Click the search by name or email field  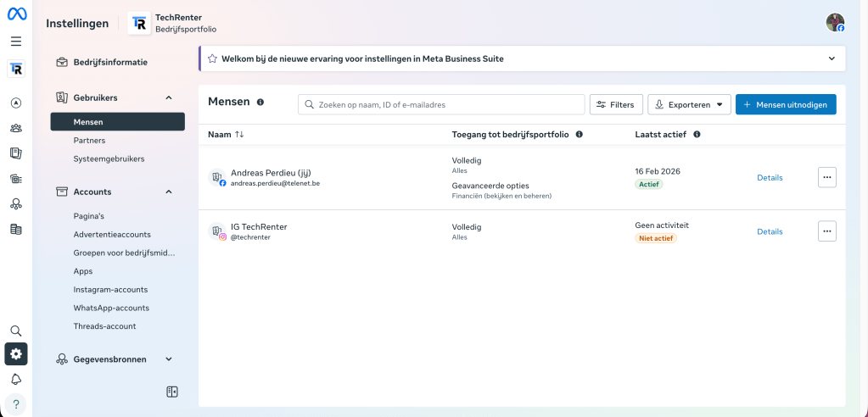[x=441, y=104]
